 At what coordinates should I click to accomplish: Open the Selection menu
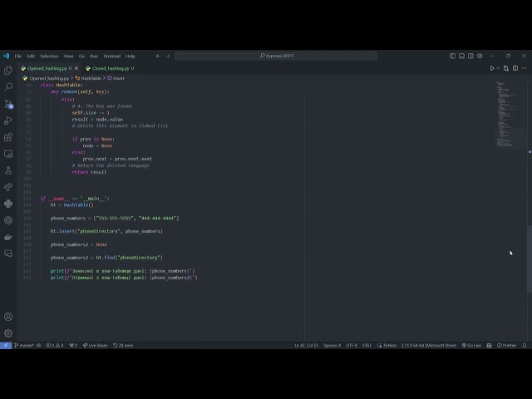click(x=49, y=56)
